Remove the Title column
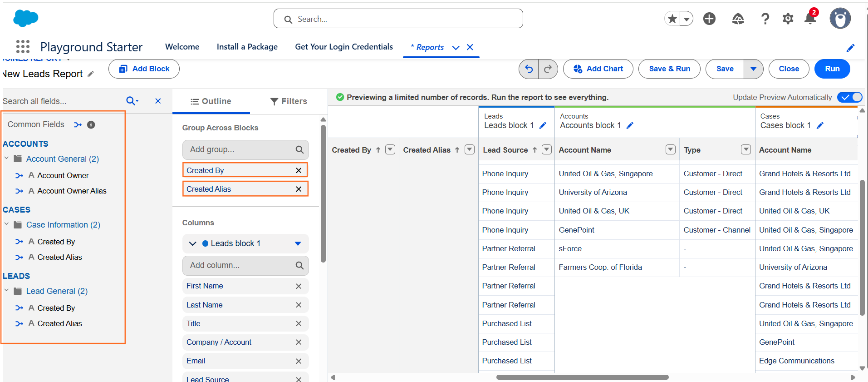The width and height of the screenshot is (868, 382). 299,324
